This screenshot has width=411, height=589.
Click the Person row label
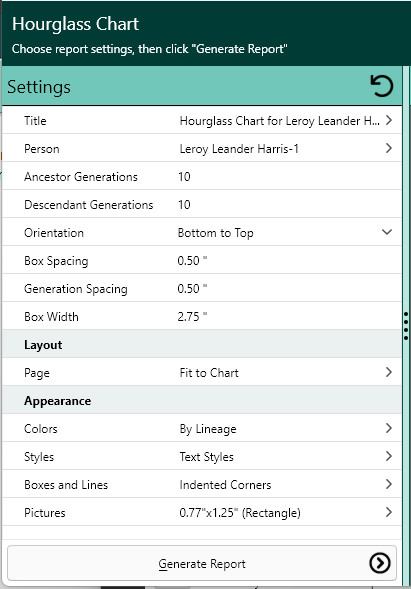[42, 149]
